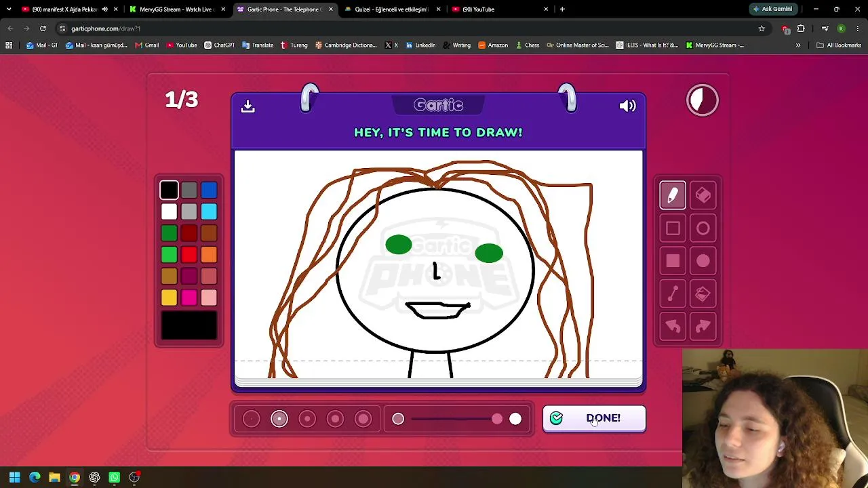Viewport: 868px width, 488px height.
Task: Click the DONE! button
Action: 594,418
